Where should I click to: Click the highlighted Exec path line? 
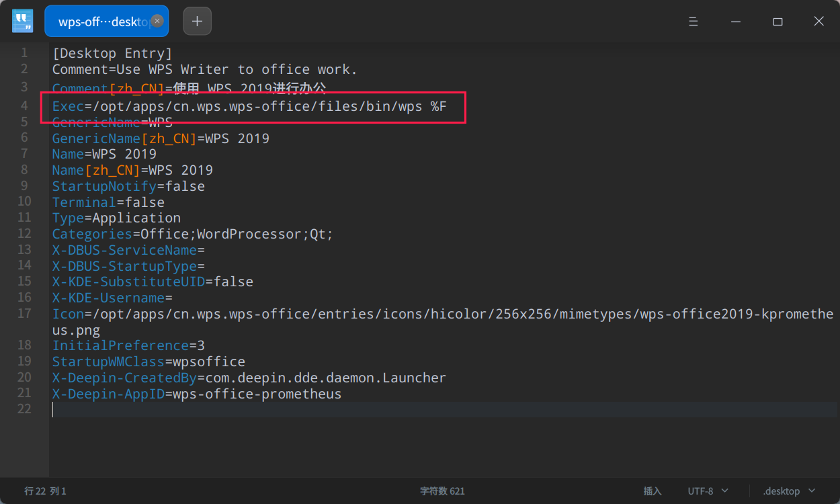[x=249, y=106]
